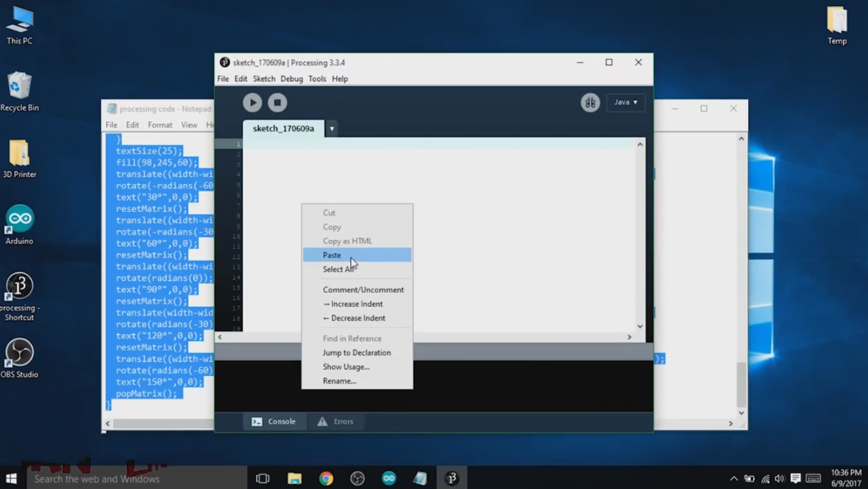Viewport: 868px width, 489px height.
Task: Choose Increase Indent in context menu
Action: click(357, 304)
